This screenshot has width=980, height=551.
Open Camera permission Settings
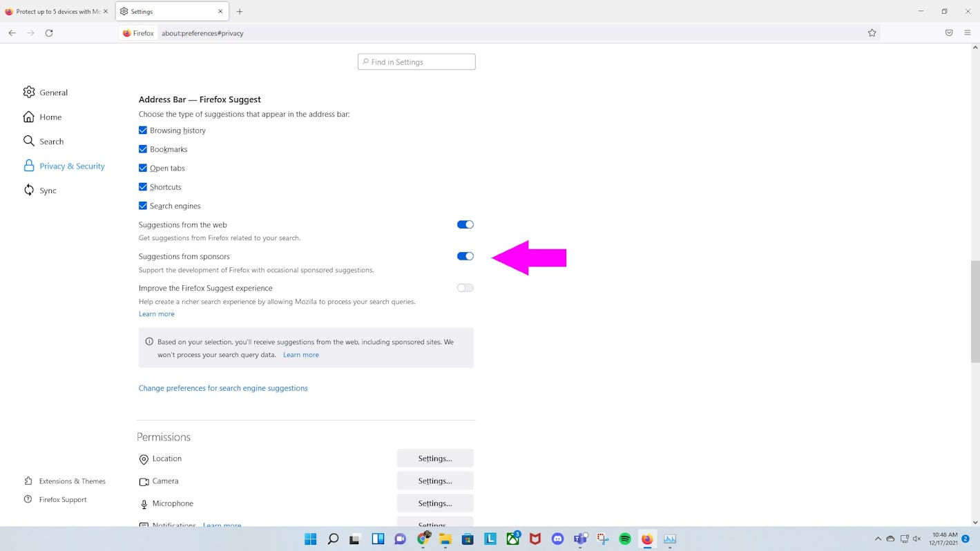[434, 481]
